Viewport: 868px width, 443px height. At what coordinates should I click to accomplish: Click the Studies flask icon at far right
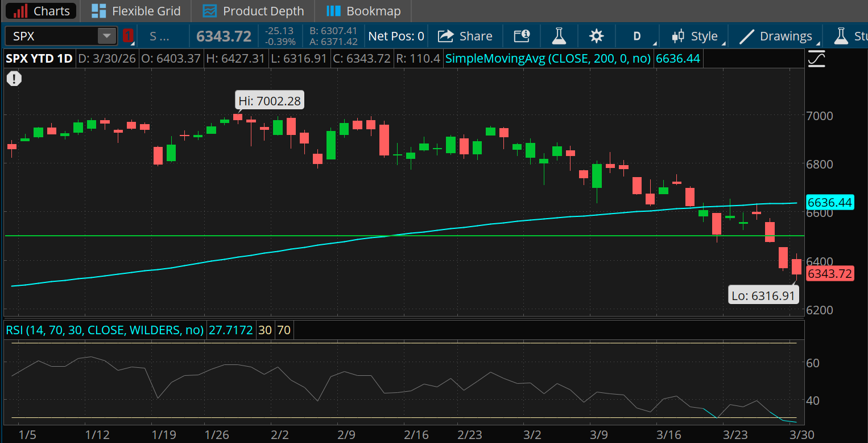pyautogui.click(x=842, y=36)
